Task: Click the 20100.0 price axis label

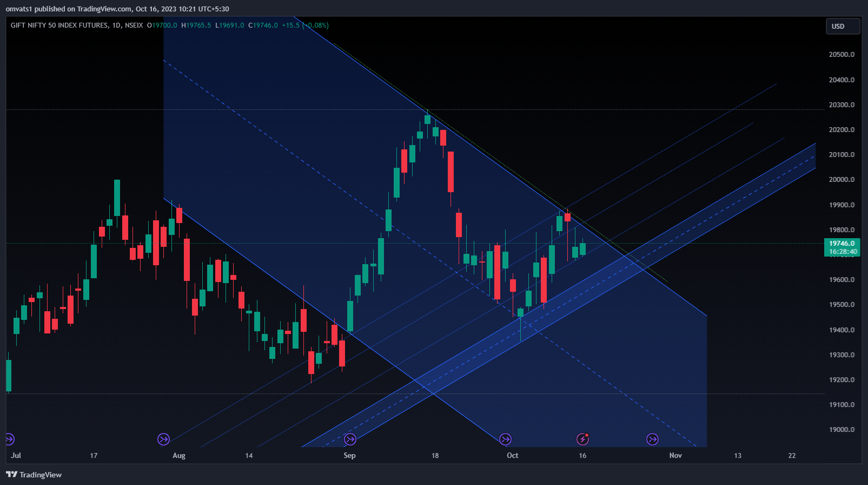Action: point(842,155)
